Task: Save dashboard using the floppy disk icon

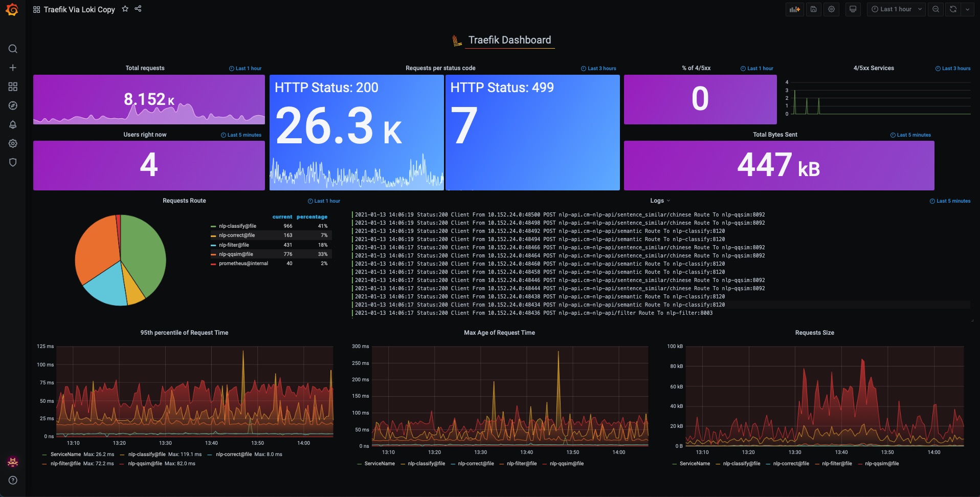Action: (x=813, y=9)
